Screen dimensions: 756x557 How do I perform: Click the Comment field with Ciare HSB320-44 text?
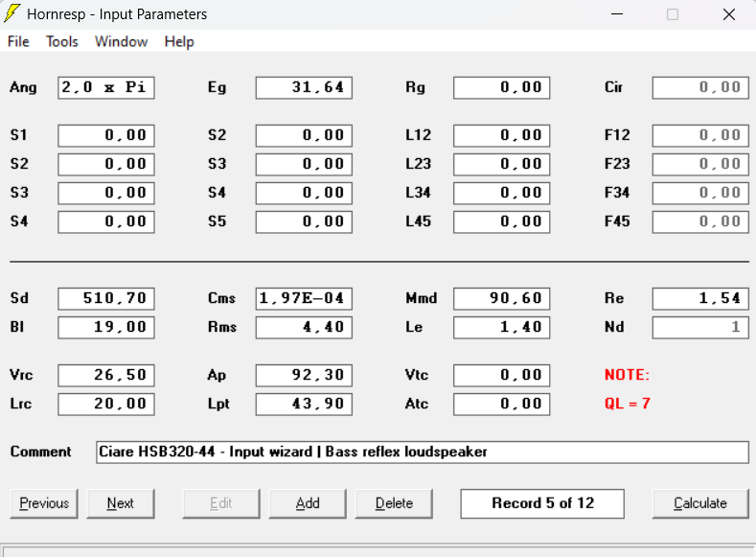click(423, 453)
